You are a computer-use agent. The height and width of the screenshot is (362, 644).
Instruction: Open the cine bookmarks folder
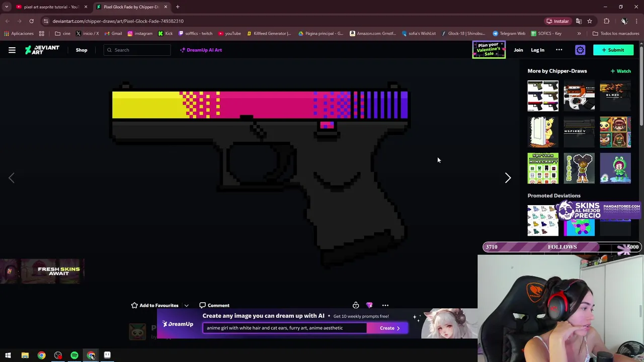coord(63,34)
